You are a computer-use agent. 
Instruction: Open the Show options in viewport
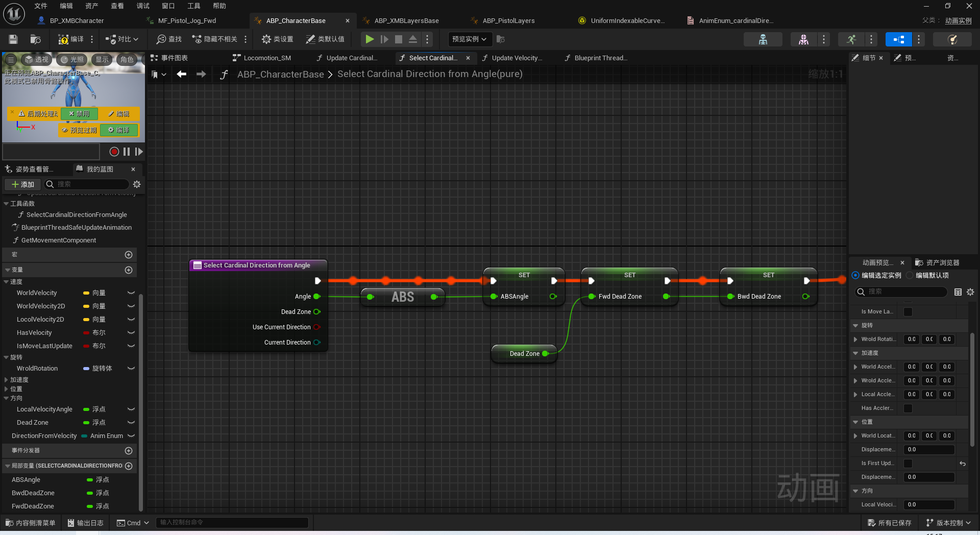pos(102,60)
